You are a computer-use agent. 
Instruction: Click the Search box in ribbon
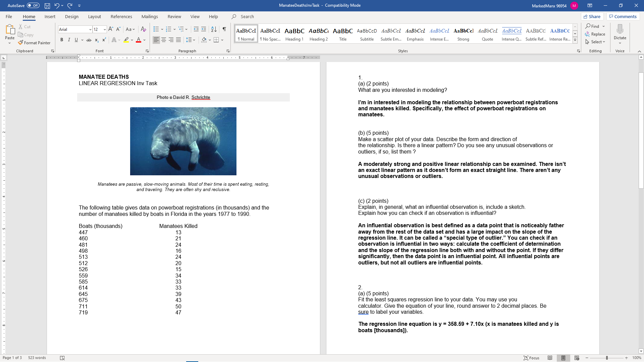coord(247,16)
